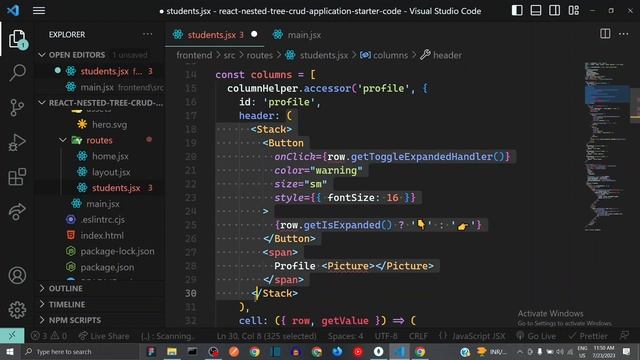The image size is (640, 360).
Task: Toggle primary side bar layout icon
Action: (x=517, y=11)
